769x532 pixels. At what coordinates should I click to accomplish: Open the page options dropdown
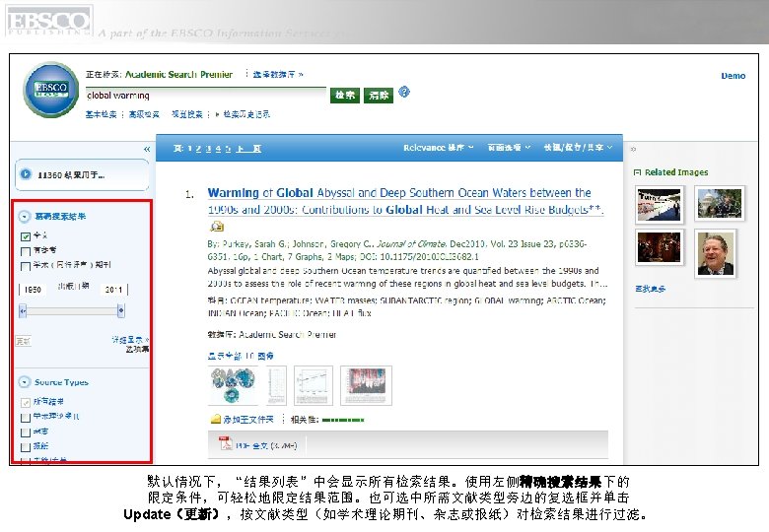509,148
